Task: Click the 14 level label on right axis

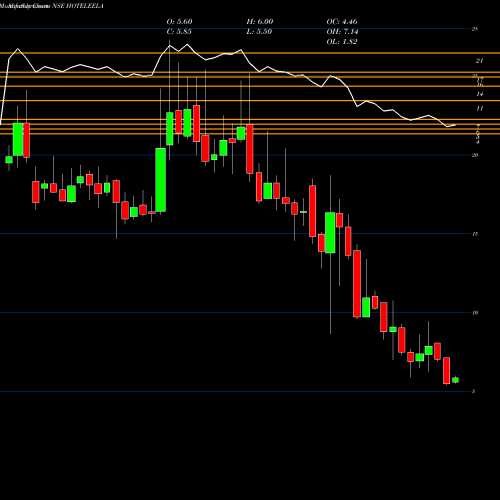Action: pyautogui.click(x=479, y=94)
